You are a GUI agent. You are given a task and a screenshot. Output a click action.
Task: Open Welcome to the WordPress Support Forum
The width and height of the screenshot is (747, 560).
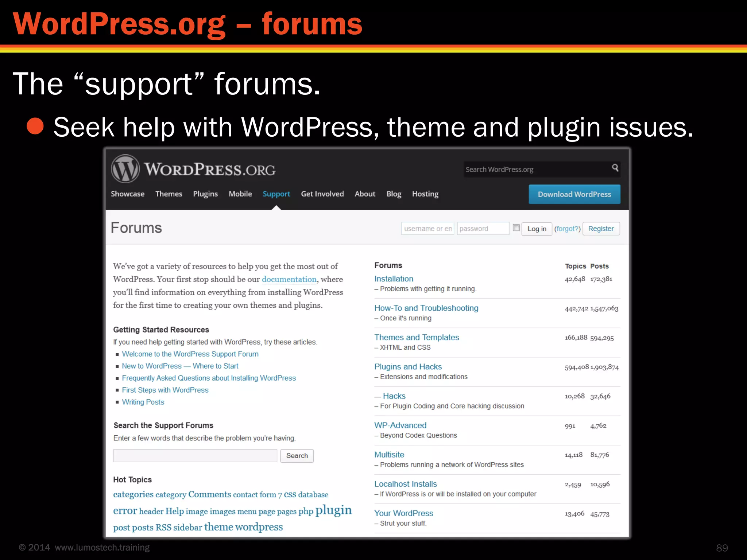(190, 354)
